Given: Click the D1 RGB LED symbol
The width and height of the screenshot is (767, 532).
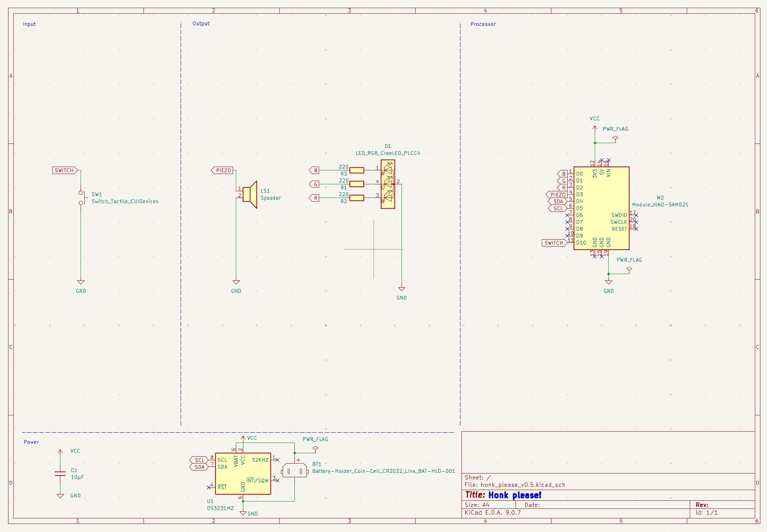Looking at the screenshot, I should [388, 184].
